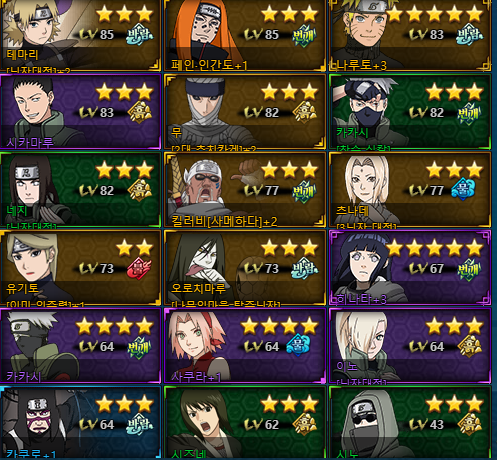Click the lightning element icon on Hinata's card
The width and height of the screenshot is (497, 460).
coord(470,269)
